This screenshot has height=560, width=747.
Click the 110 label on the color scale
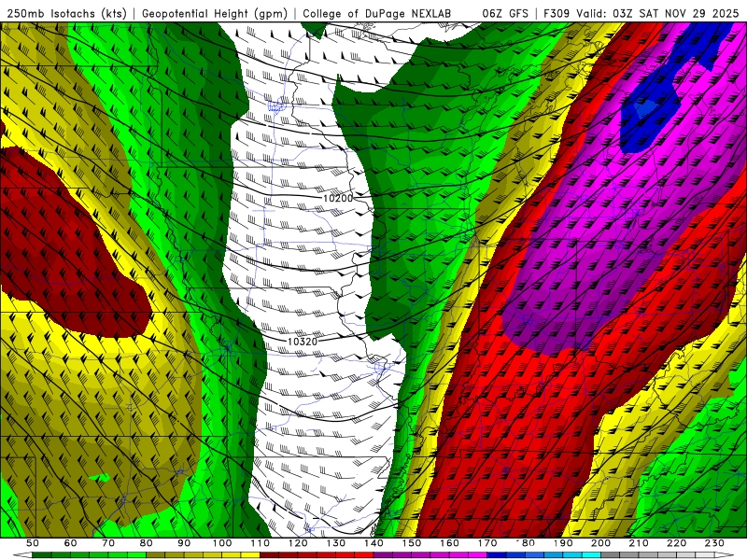261,543
